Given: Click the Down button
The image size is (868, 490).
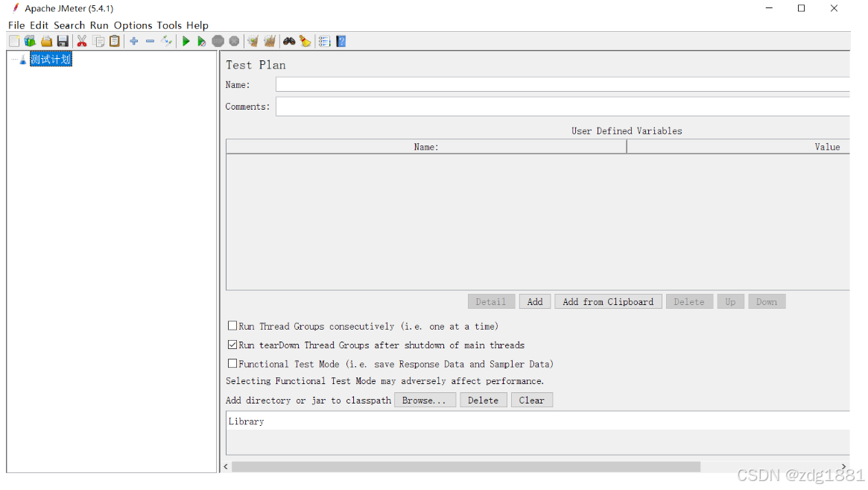Looking at the screenshot, I should coord(767,301).
